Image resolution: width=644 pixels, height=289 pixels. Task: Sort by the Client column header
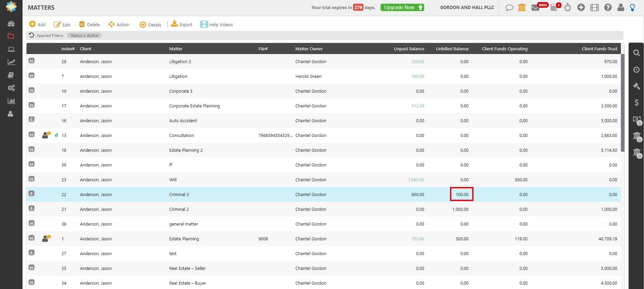click(86, 49)
